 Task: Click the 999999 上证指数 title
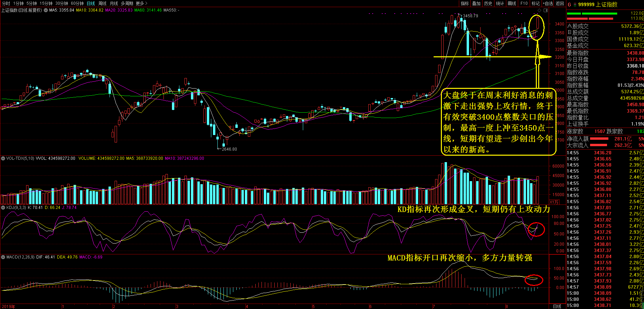pos(598,4)
